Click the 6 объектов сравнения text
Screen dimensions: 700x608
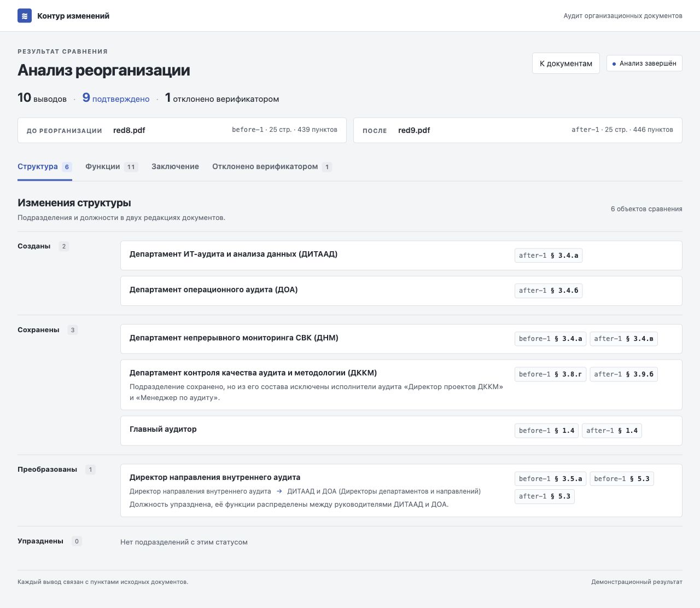[646, 209]
